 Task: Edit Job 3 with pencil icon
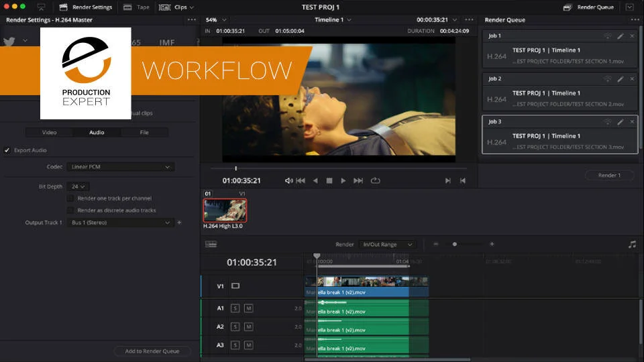[620, 122]
